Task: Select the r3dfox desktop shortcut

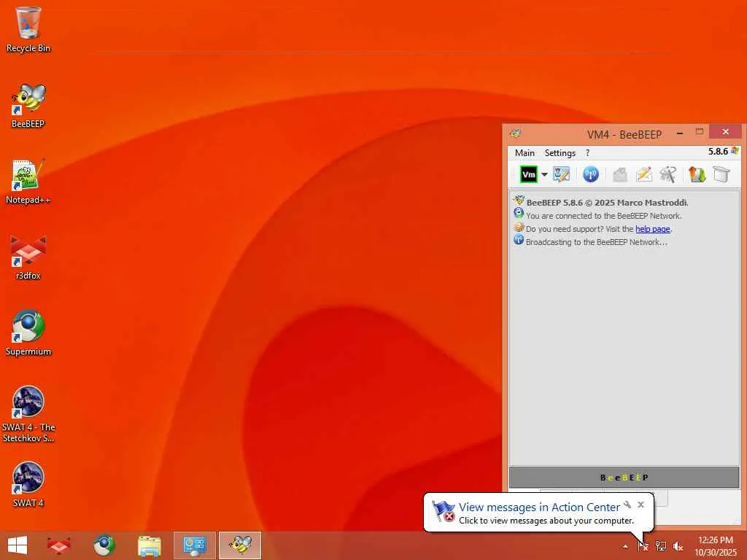Action: tap(28, 257)
